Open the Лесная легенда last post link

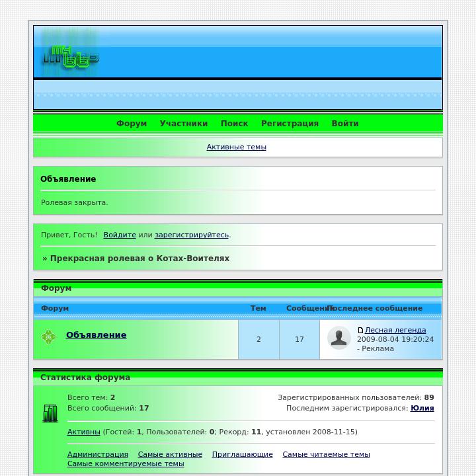(x=395, y=330)
